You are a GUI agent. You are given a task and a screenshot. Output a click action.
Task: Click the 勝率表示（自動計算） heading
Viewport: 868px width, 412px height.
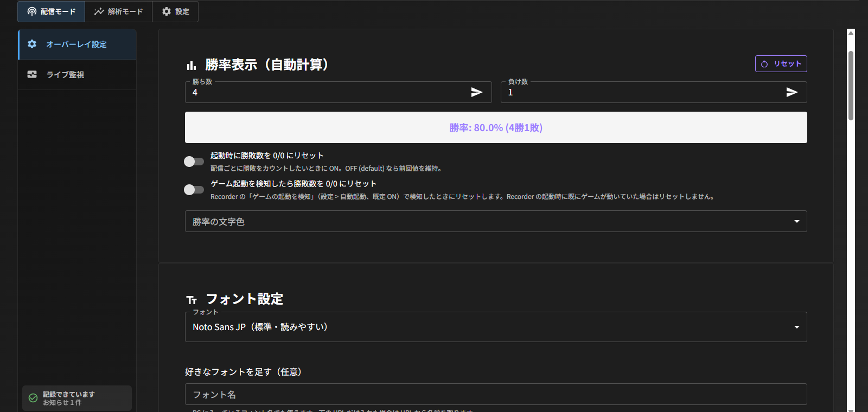[x=267, y=65]
